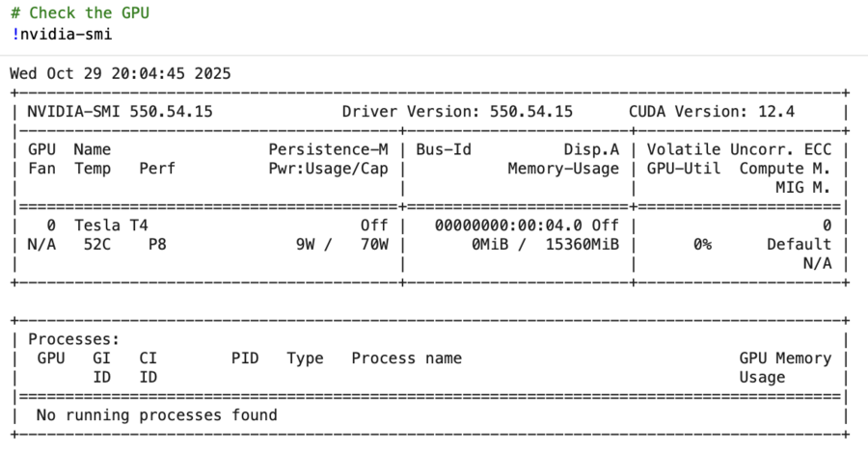Click the NVIDIA-SMI 550.54.15 version text
The image size is (868, 451).
click(x=120, y=112)
